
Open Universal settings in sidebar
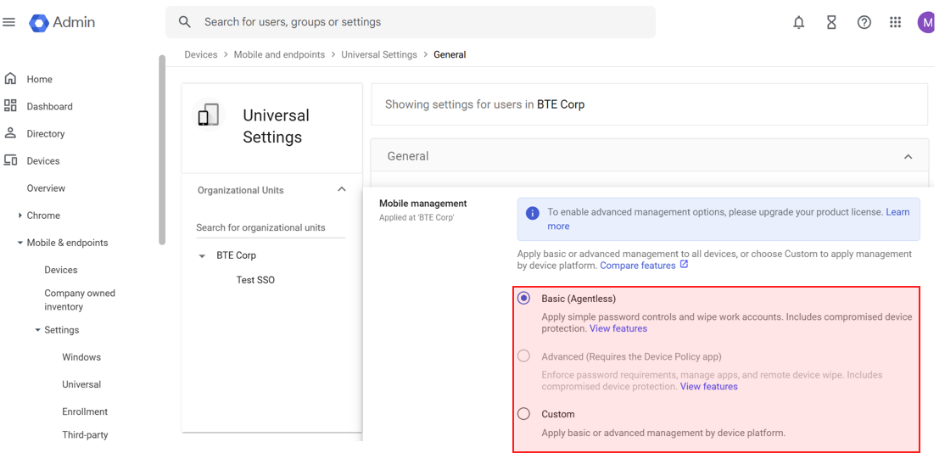[x=81, y=385]
